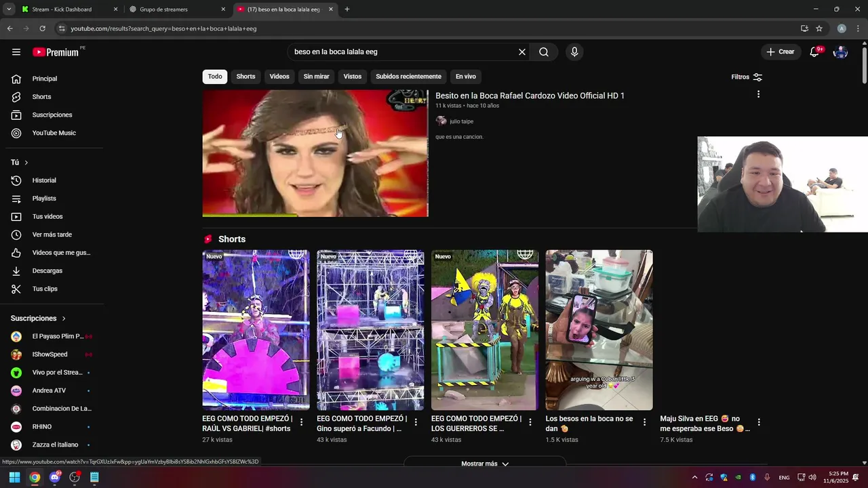The width and height of the screenshot is (868, 488).
Task: Open Chrome tab search dropdown
Action: pyautogui.click(x=8, y=9)
